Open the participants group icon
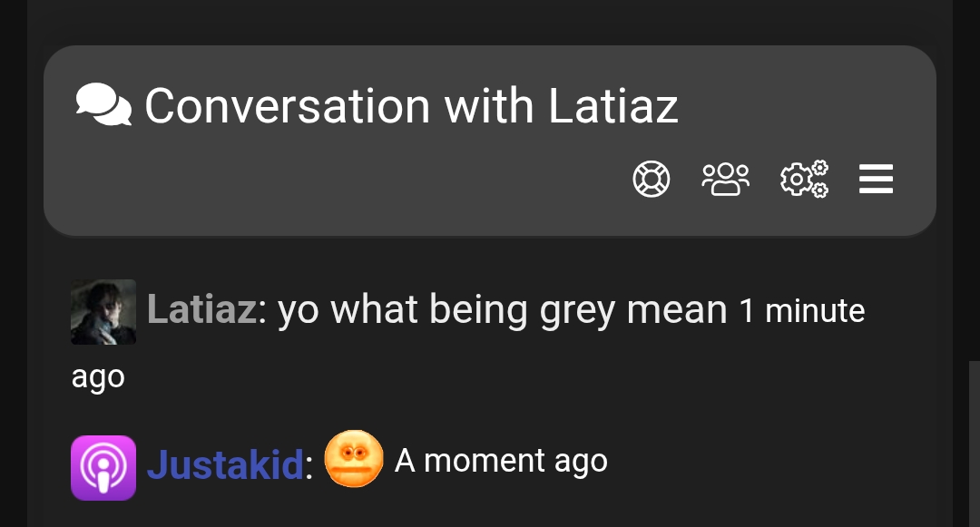 coord(725,180)
